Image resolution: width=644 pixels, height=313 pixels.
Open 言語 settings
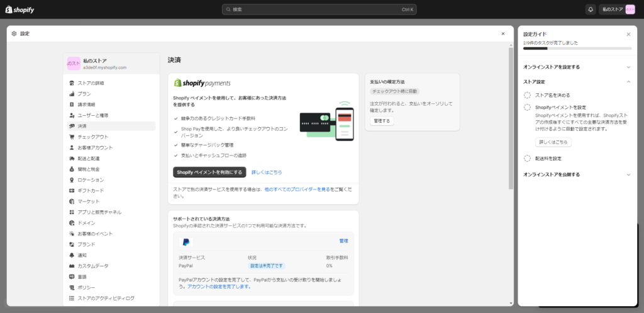pos(111,276)
